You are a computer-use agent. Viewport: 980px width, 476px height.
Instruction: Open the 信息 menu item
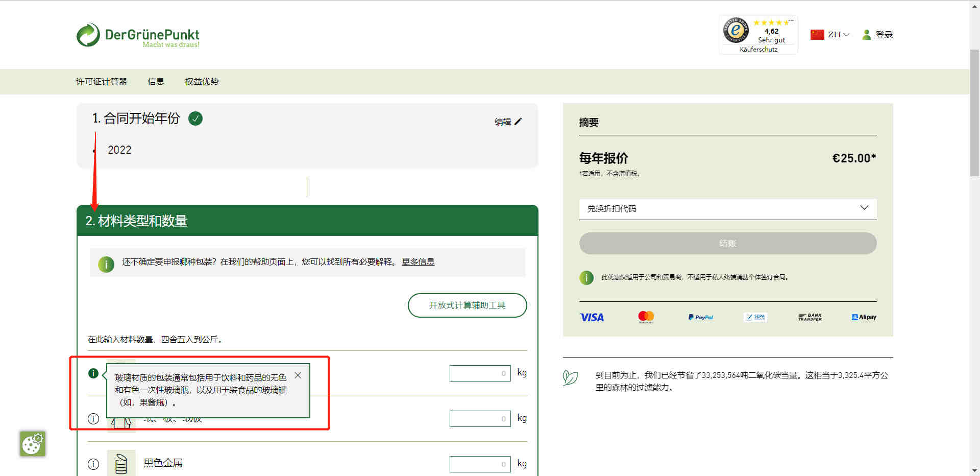pyautogui.click(x=156, y=82)
